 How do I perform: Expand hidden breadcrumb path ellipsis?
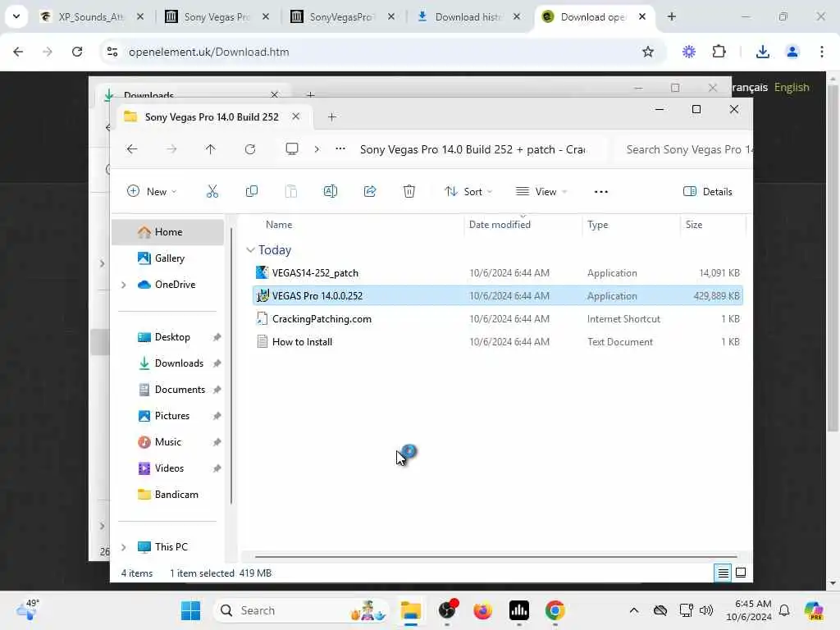click(x=340, y=149)
